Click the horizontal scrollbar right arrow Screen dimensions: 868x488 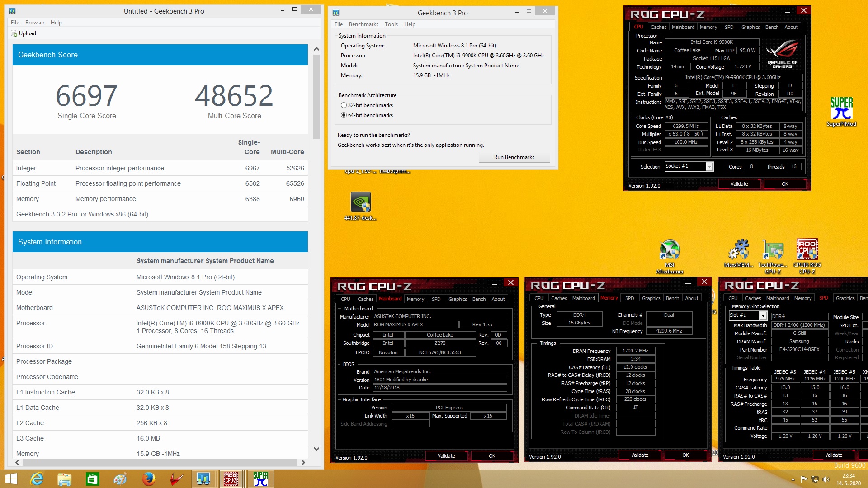303,462
